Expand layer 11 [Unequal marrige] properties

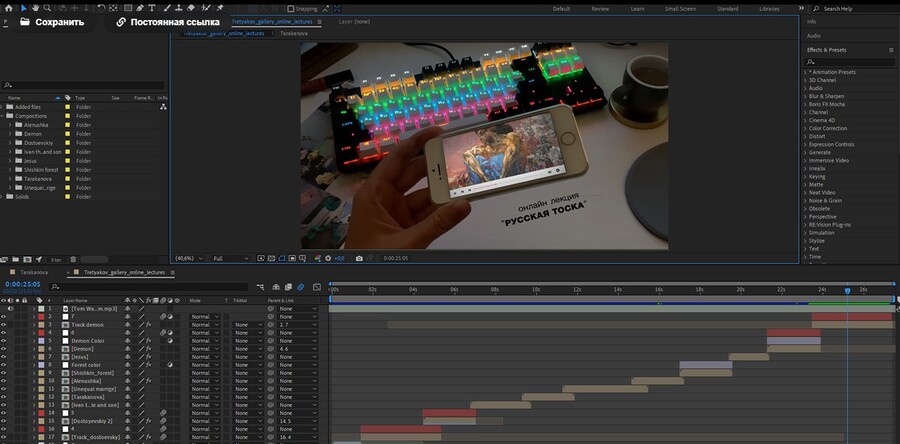(33, 389)
